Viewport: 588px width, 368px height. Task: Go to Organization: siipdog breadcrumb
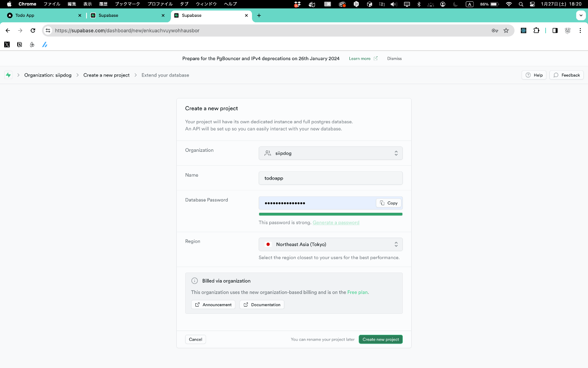pyautogui.click(x=48, y=75)
